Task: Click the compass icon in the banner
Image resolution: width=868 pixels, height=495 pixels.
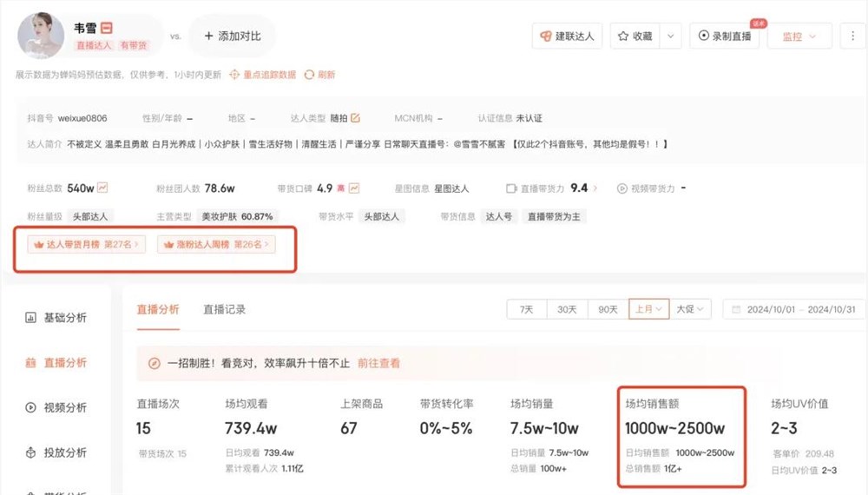Action: coord(154,363)
